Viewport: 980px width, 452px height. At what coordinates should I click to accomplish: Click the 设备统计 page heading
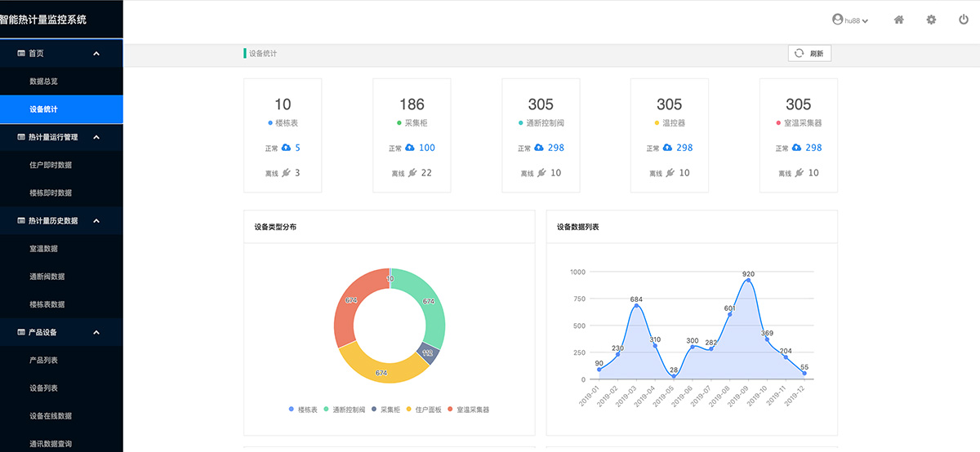[x=263, y=53]
